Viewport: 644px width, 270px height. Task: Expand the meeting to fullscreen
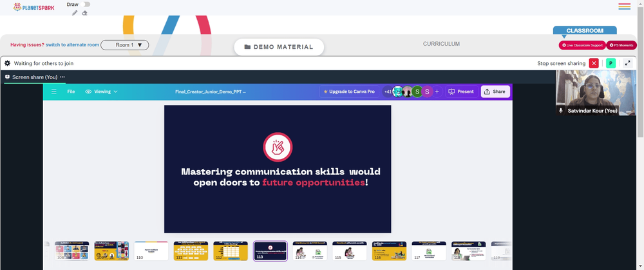pos(627,63)
